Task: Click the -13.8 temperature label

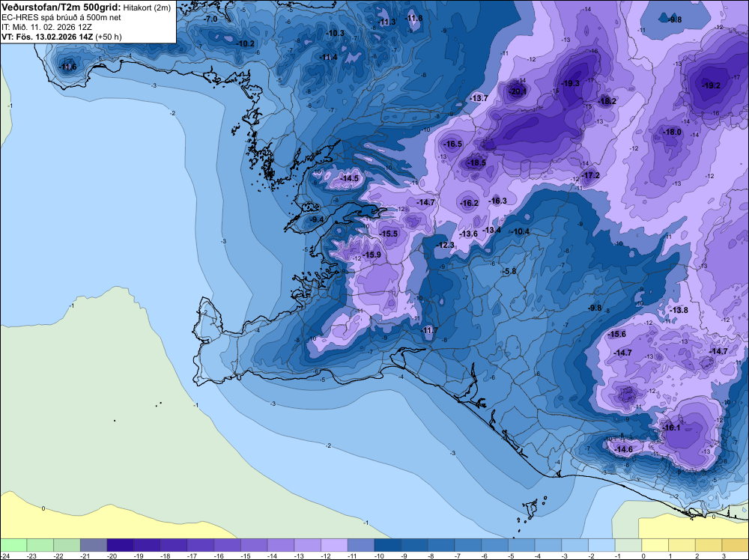Action: [679, 310]
